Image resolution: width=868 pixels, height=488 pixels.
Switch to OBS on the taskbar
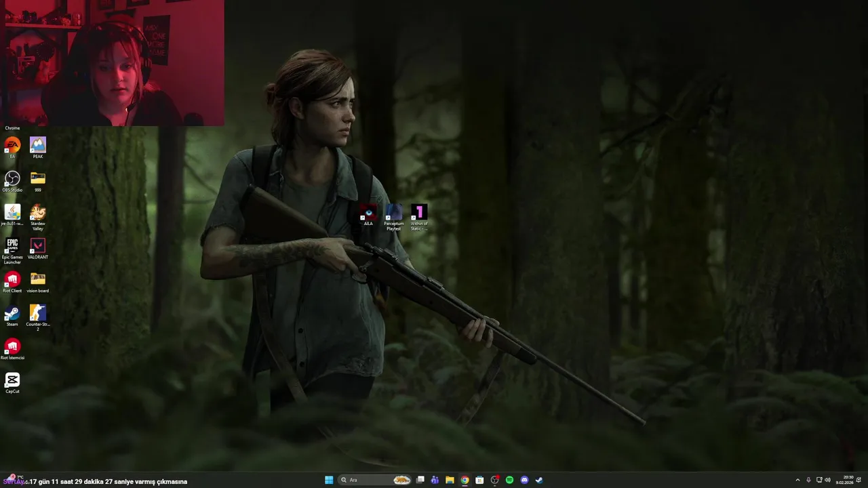(x=494, y=480)
